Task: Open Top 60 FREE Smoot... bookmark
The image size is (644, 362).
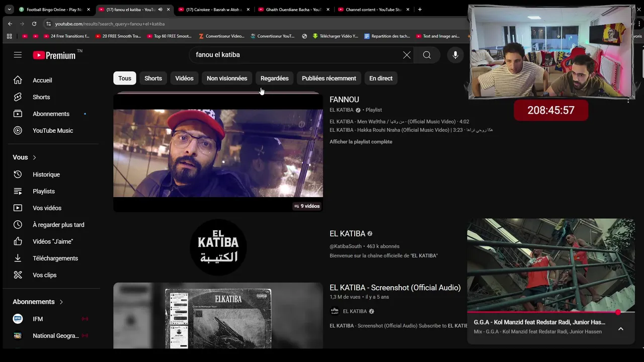Action: click(x=170, y=36)
